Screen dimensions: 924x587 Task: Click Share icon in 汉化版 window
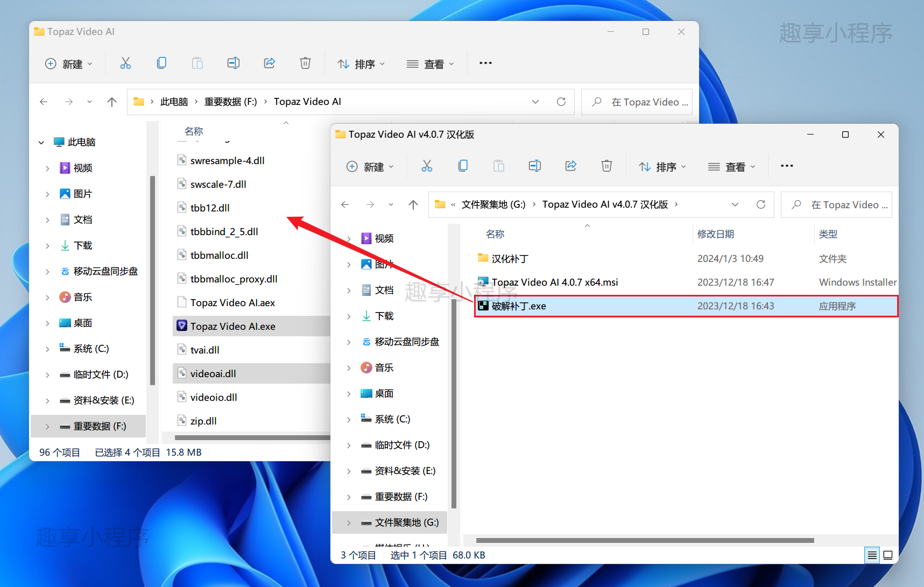[571, 166]
